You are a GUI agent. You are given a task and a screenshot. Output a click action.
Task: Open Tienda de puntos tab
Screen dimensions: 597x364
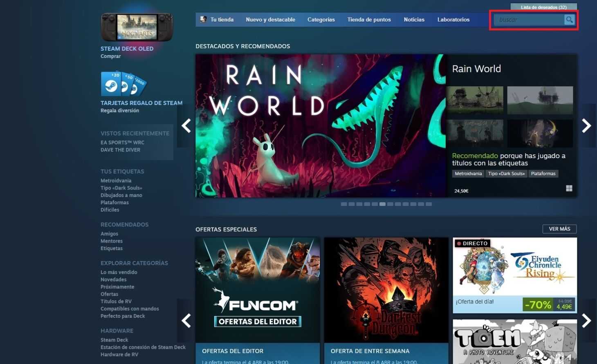pyautogui.click(x=369, y=20)
